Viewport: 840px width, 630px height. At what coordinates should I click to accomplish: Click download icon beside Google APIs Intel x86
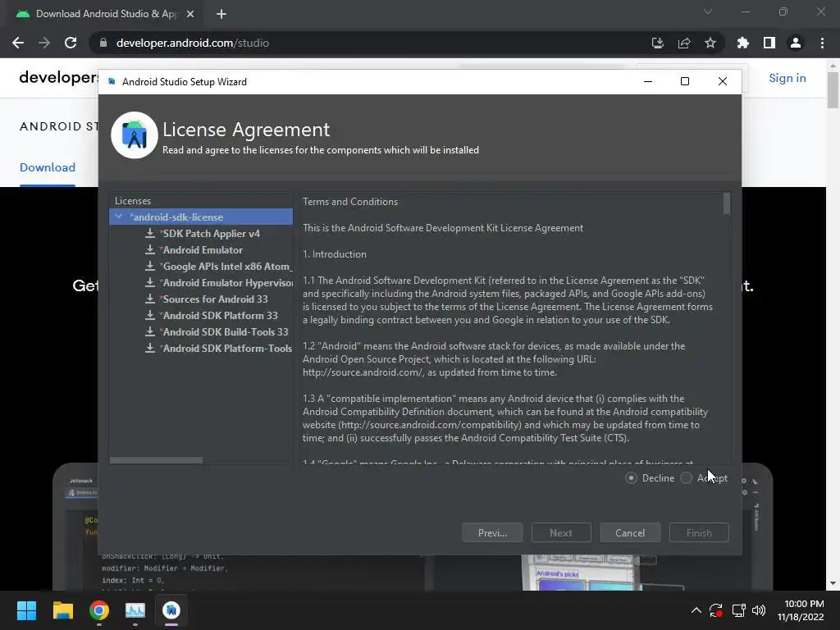click(150, 267)
